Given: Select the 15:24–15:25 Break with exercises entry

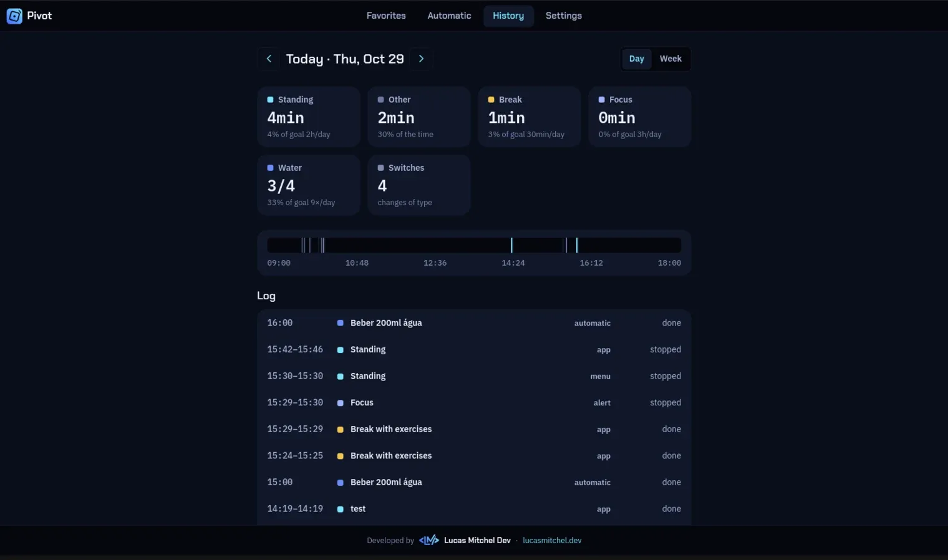Looking at the screenshot, I should tap(474, 456).
